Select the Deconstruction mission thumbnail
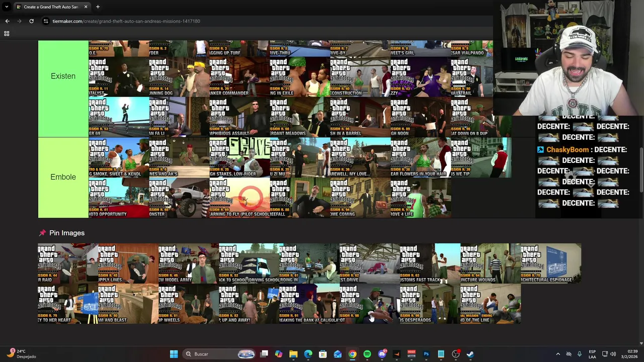The height and width of the screenshot is (362, 644). click(360, 77)
